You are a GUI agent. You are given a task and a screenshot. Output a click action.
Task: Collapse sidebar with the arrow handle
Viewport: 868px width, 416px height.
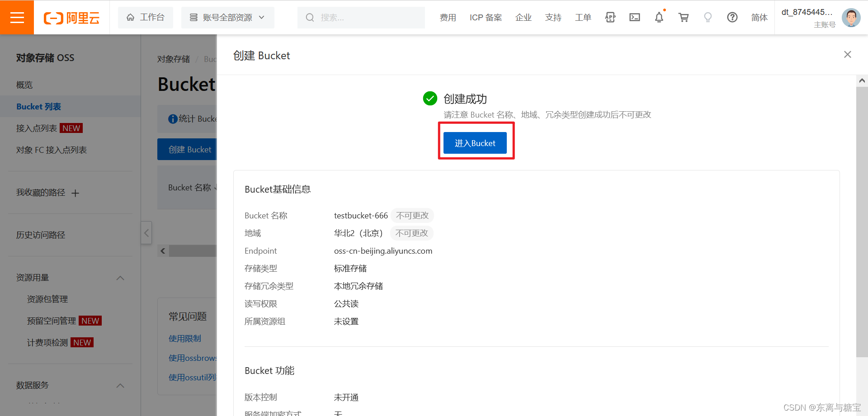[x=146, y=233]
